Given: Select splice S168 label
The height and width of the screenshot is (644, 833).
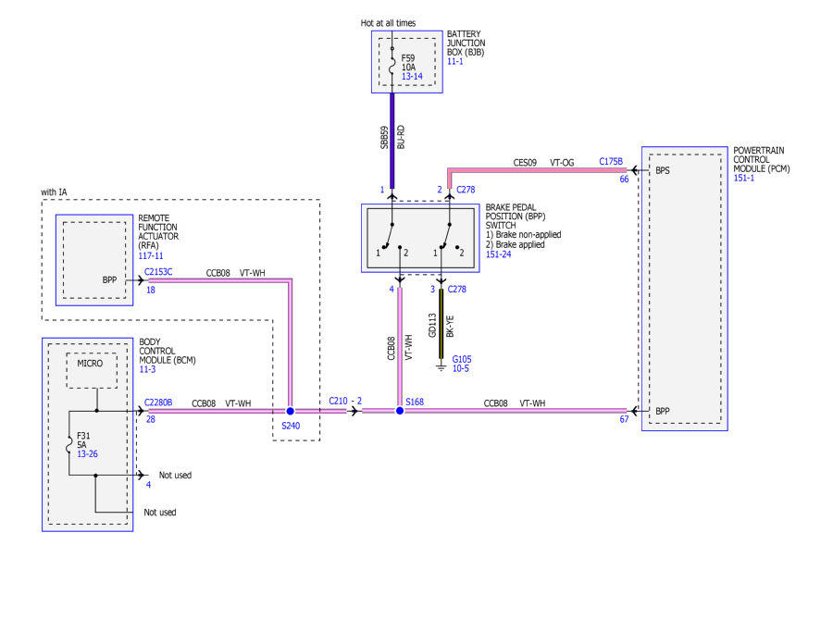Looking at the screenshot, I should [x=415, y=402].
